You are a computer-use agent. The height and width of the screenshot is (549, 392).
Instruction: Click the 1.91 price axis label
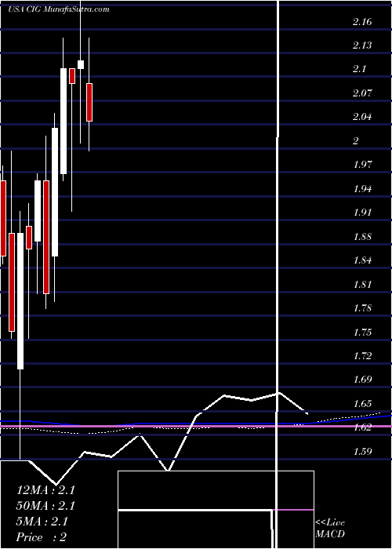362,213
